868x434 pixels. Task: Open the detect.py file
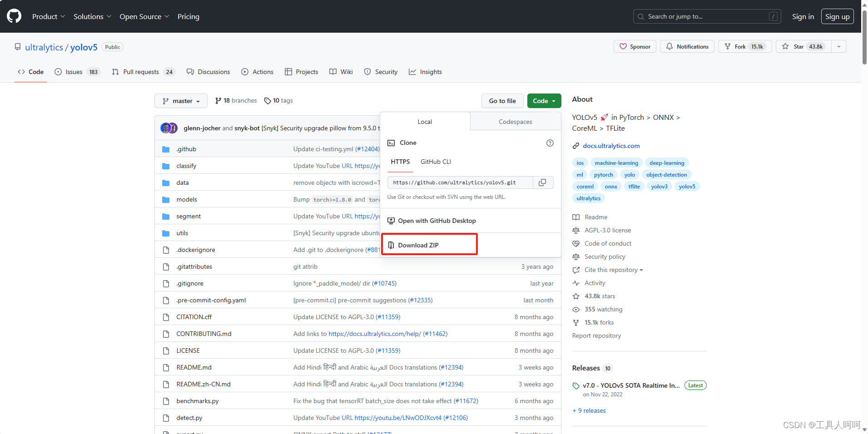pos(189,418)
